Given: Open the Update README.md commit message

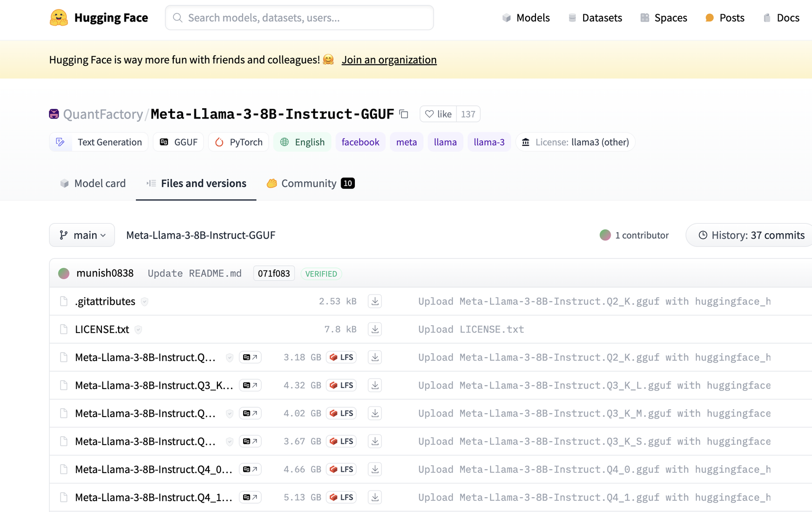Looking at the screenshot, I should (x=195, y=273).
